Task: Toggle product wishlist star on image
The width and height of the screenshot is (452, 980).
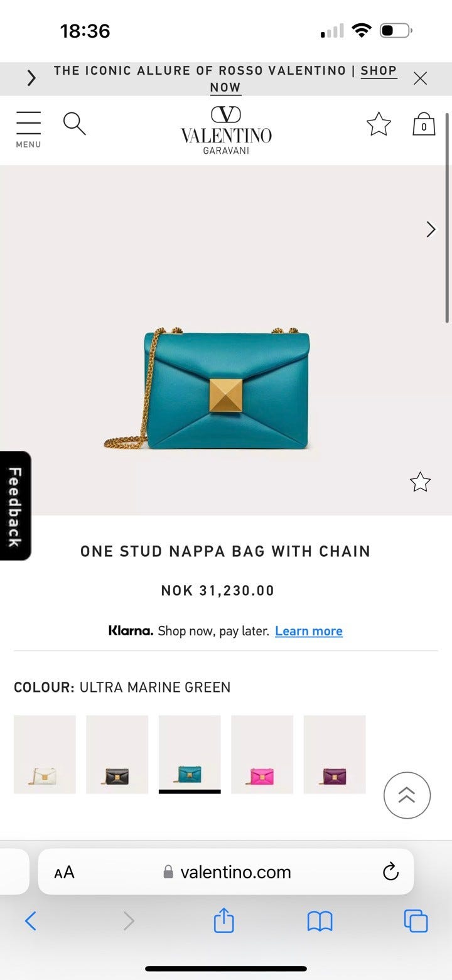Action: tap(420, 482)
